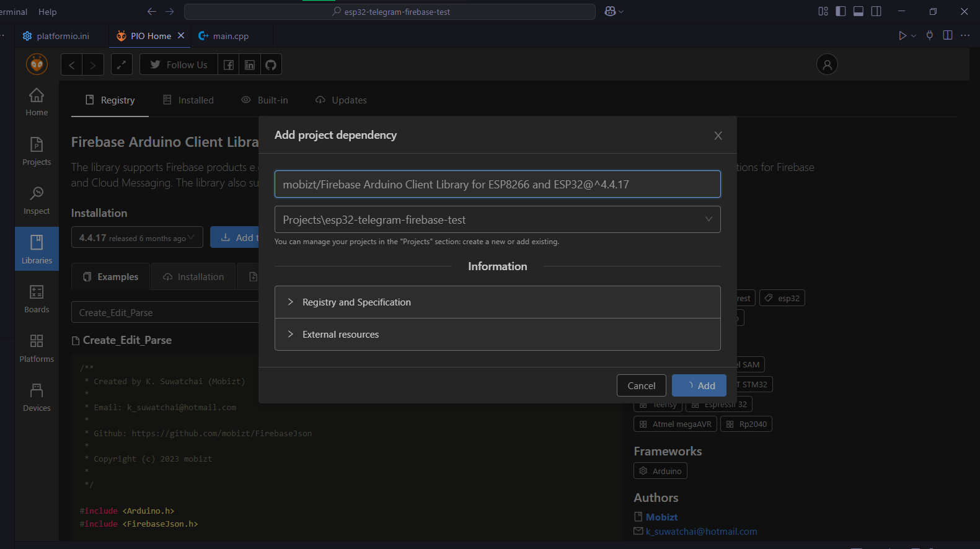The image size is (980, 549).
Task: Select the Installed libraries tab
Action: pyautogui.click(x=188, y=100)
